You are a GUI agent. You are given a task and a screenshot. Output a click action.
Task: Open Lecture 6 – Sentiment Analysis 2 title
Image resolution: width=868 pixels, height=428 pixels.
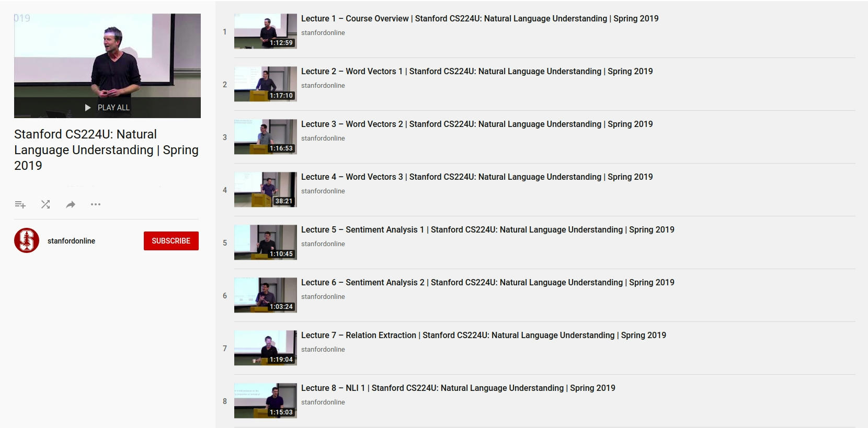point(488,283)
